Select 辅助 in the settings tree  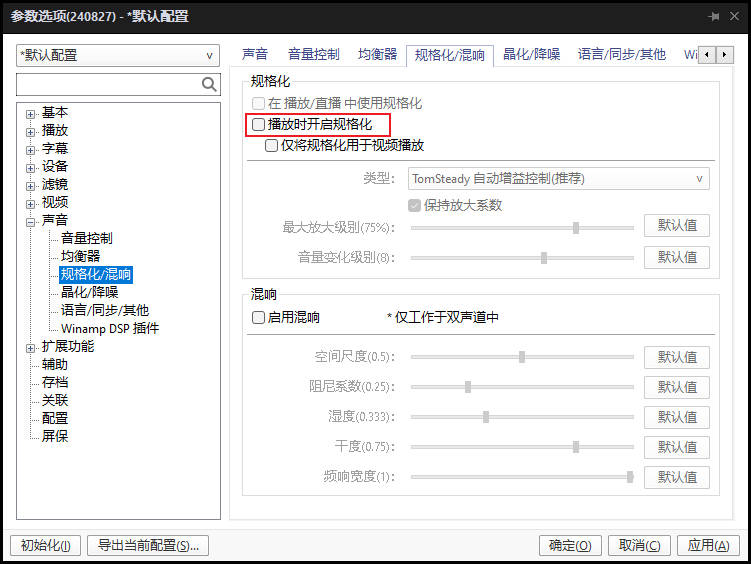(x=55, y=364)
